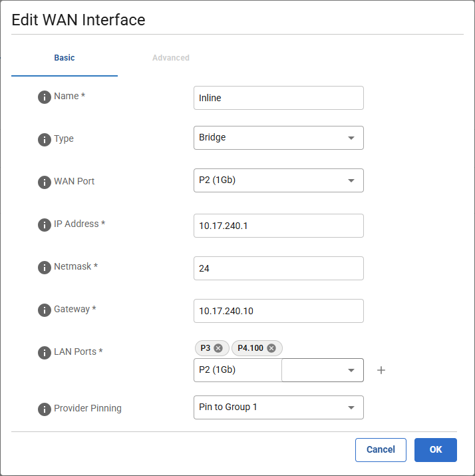This screenshot has height=476, width=475.
Task: Click the LAN Ports info icon
Action: pos(45,353)
